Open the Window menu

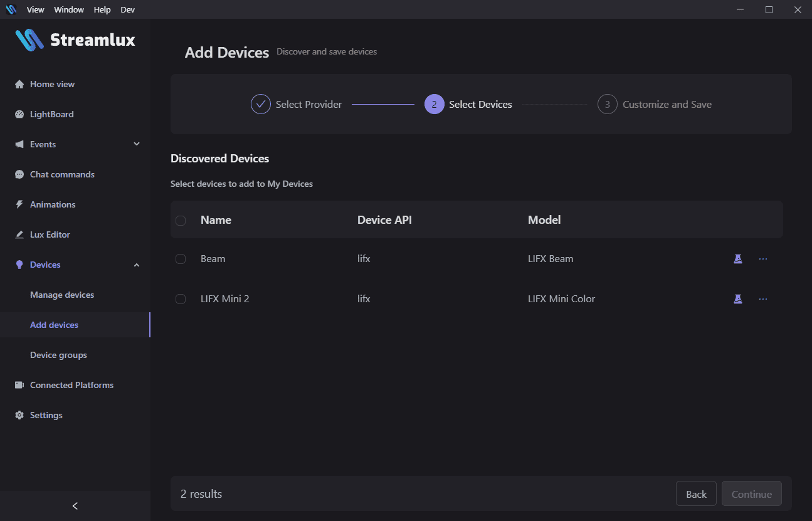click(69, 9)
